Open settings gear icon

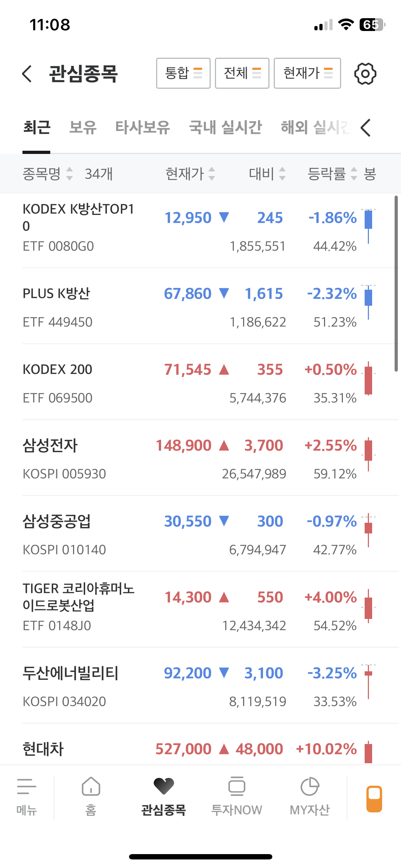pos(365,74)
